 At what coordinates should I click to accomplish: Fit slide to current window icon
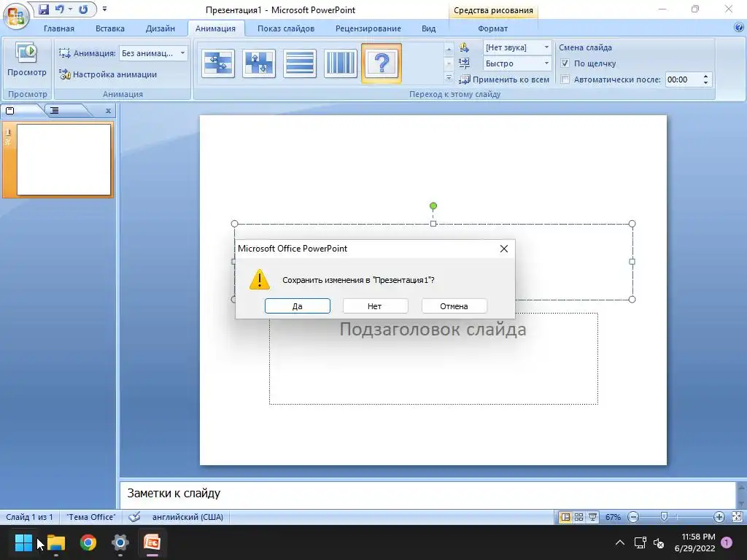coord(737,517)
